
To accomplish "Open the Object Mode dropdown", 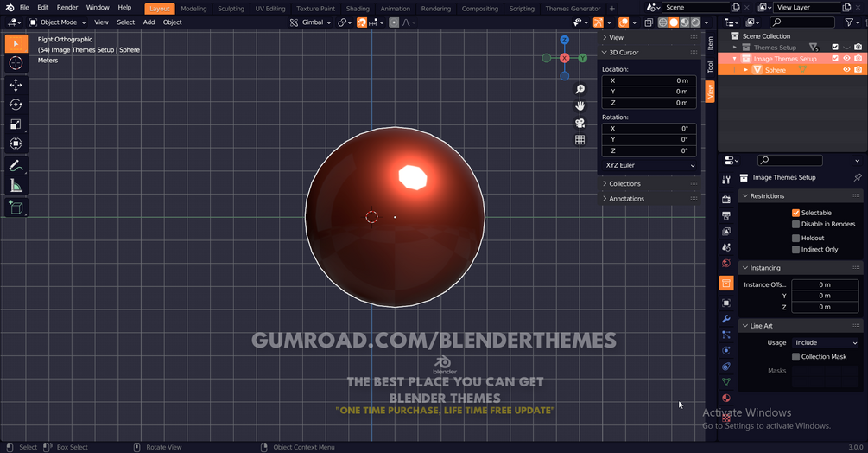I will click(58, 22).
